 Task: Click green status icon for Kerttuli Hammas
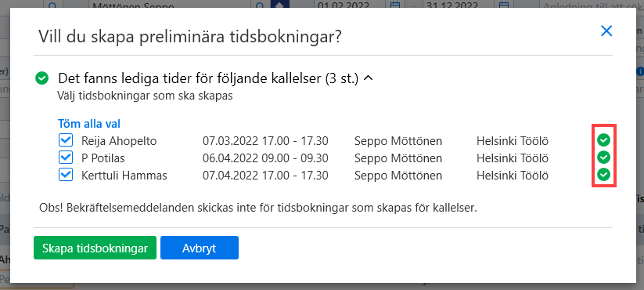pos(603,175)
